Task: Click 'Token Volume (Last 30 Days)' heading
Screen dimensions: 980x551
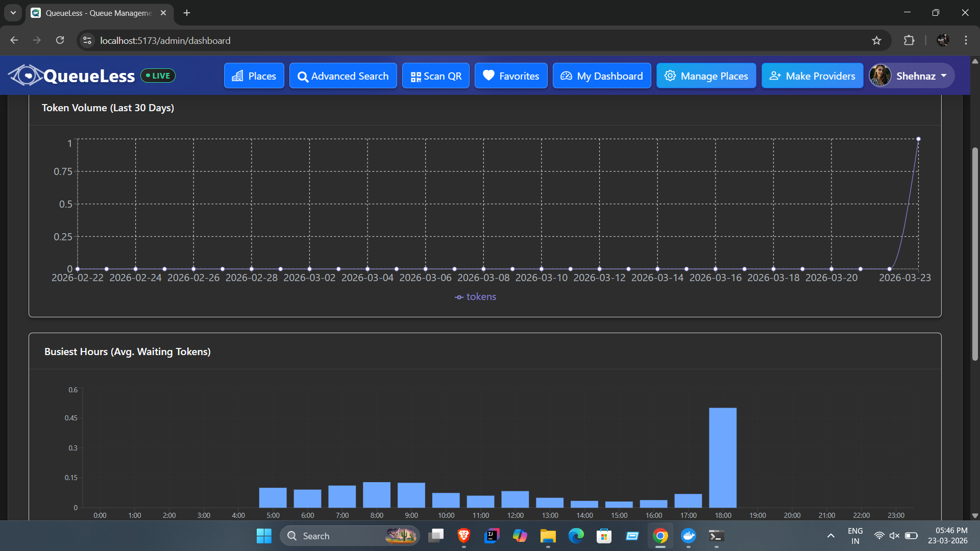Action: 108,108
